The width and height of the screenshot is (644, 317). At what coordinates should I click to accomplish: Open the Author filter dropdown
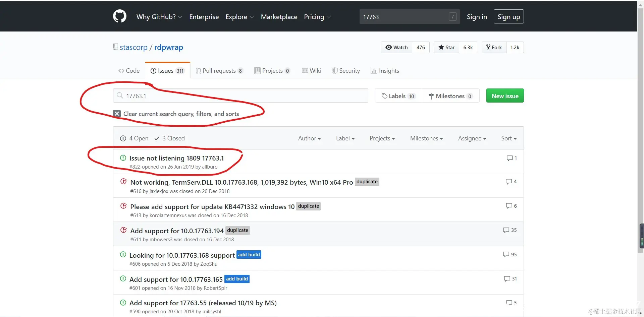(x=310, y=138)
